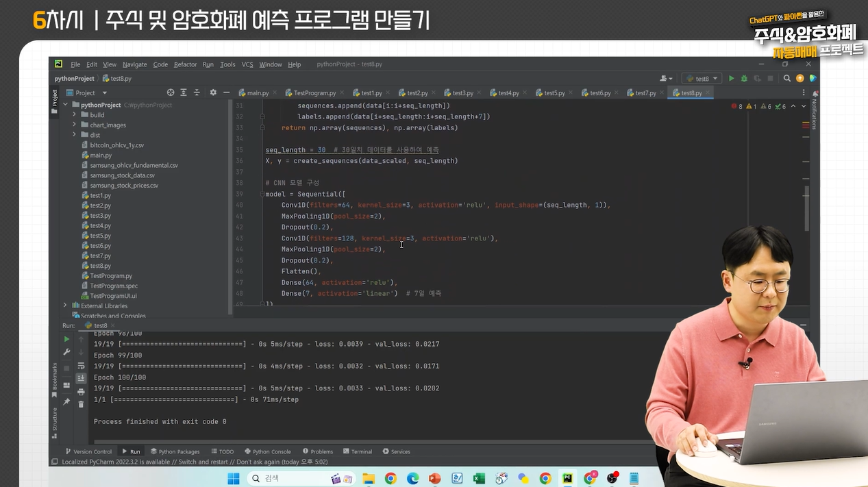Collapse the pythonProject root folder
This screenshot has height=487, width=868.
66,105
